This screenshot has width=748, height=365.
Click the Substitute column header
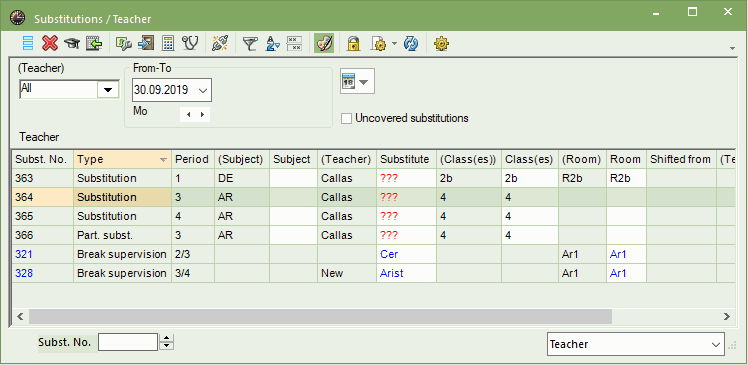406,159
